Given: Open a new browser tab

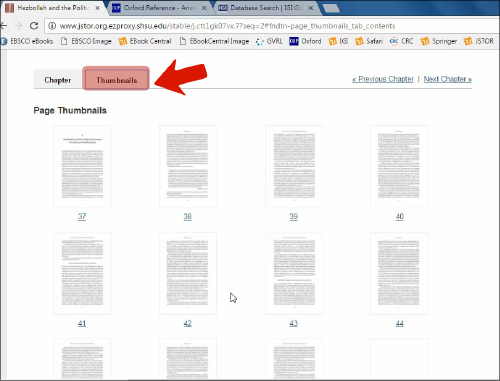Looking at the screenshot, I should [x=331, y=9].
